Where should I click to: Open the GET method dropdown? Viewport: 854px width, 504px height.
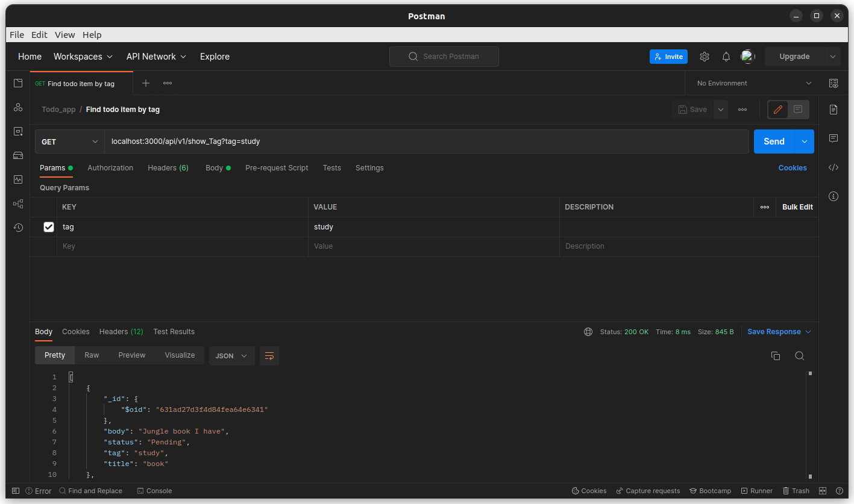tap(70, 142)
